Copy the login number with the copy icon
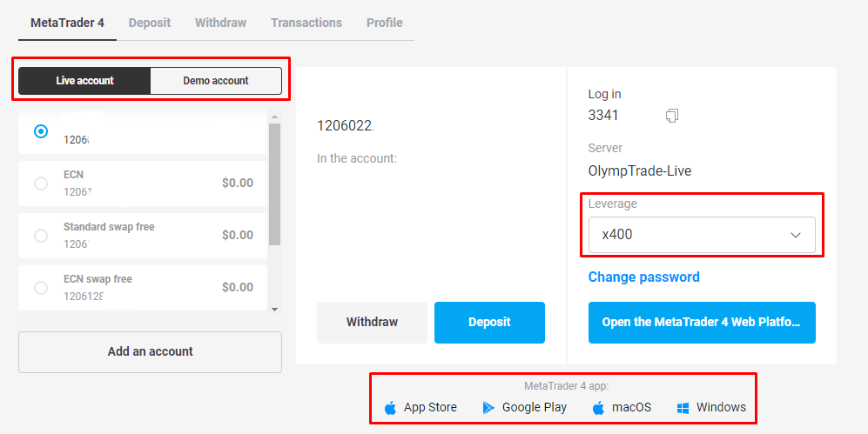Image resolution: width=868 pixels, height=434 pixels. tap(671, 116)
